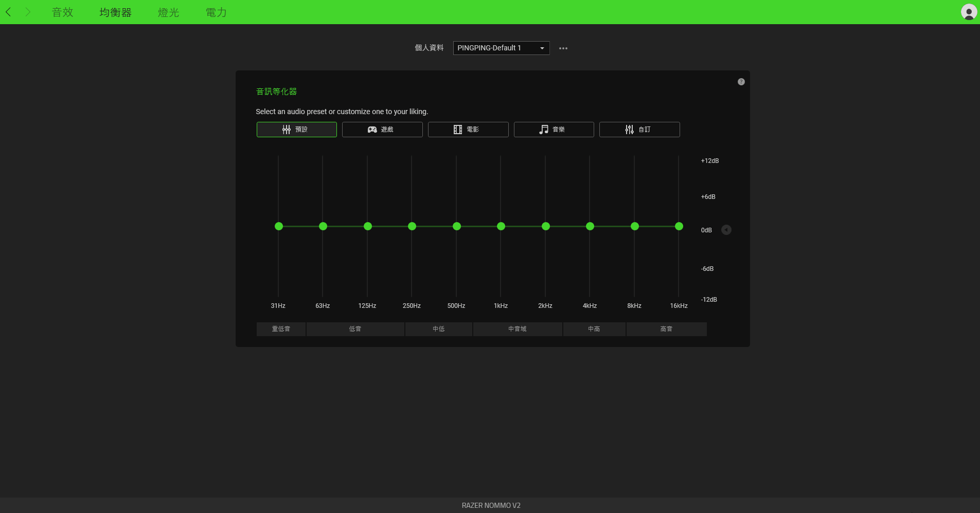Open the 電力 tab
Viewport: 980px width, 513px height.
(x=216, y=12)
